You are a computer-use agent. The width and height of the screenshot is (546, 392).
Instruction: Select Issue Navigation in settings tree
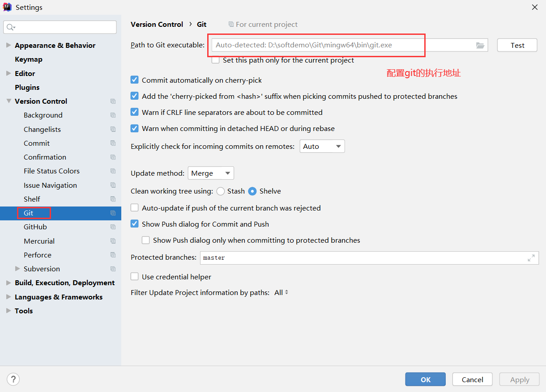[50, 185]
